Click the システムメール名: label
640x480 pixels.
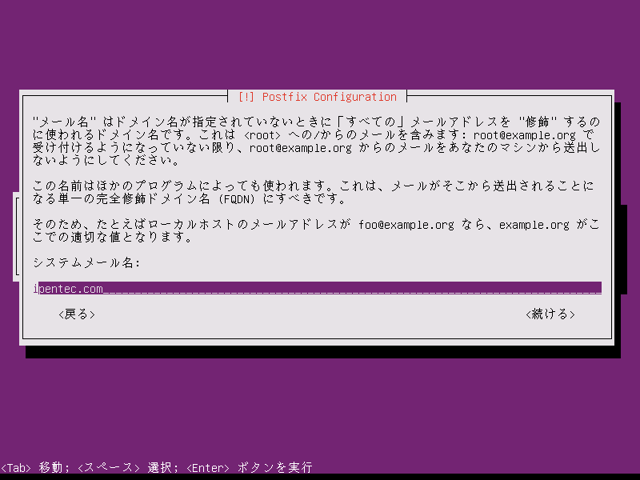coord(87,262)
